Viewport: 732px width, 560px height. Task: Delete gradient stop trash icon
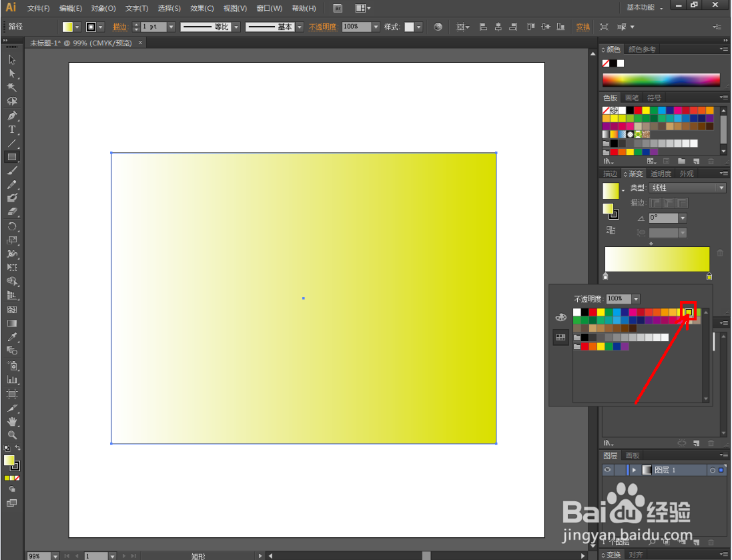point(720,253)
